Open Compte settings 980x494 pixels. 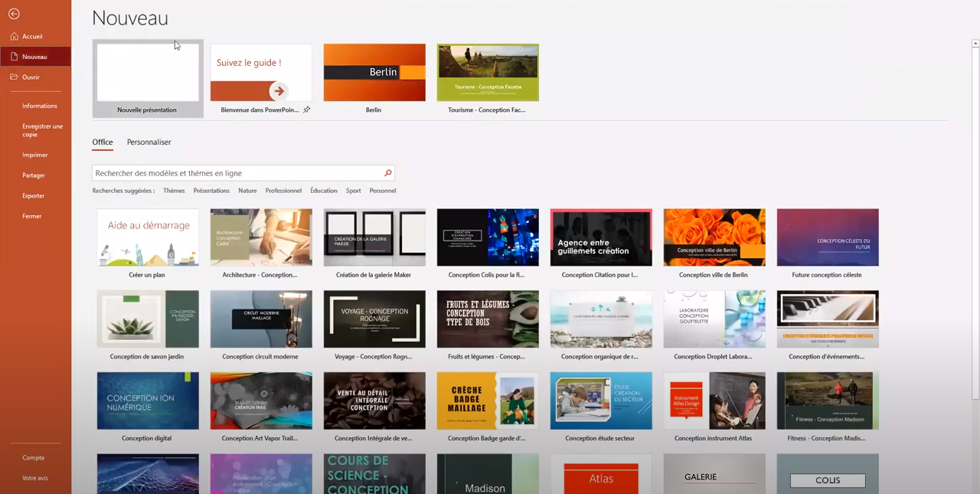(34, 458)
